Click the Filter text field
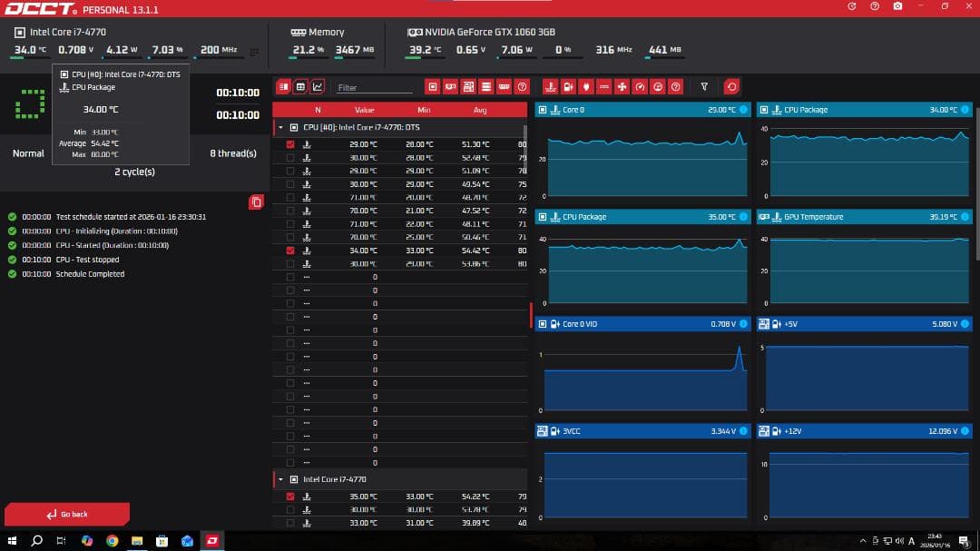This screenshot has height=551, width=980. (374, 88)
